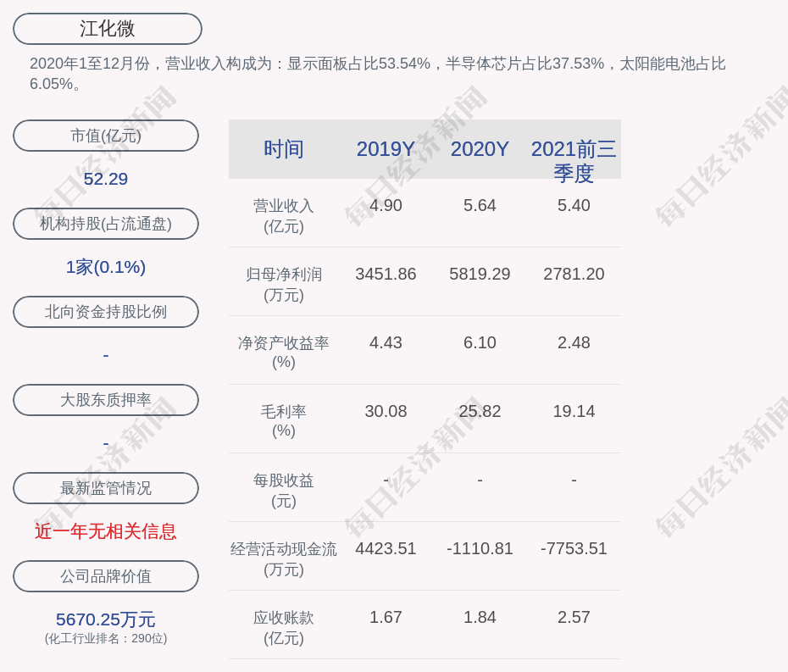Select ROE value 2.48

pos(574,343)
